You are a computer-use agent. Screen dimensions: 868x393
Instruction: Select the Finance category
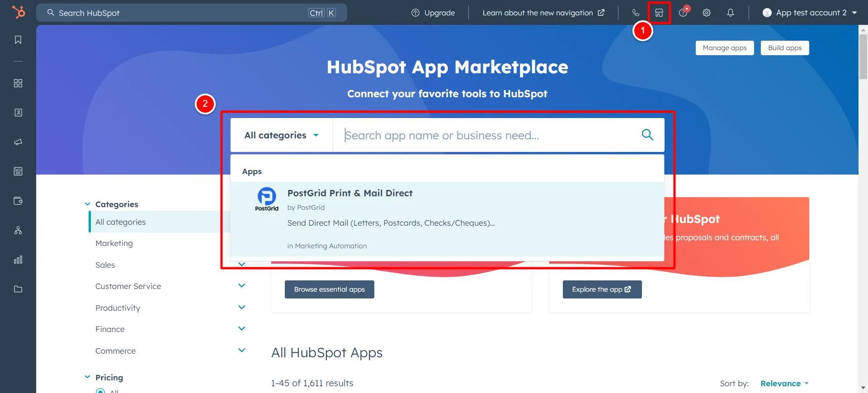pyautogui.click(x=110, y=329)
